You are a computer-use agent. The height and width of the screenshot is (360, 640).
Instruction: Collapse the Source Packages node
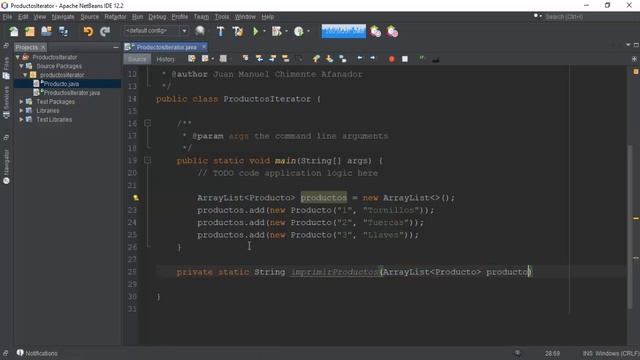(21, 66)
